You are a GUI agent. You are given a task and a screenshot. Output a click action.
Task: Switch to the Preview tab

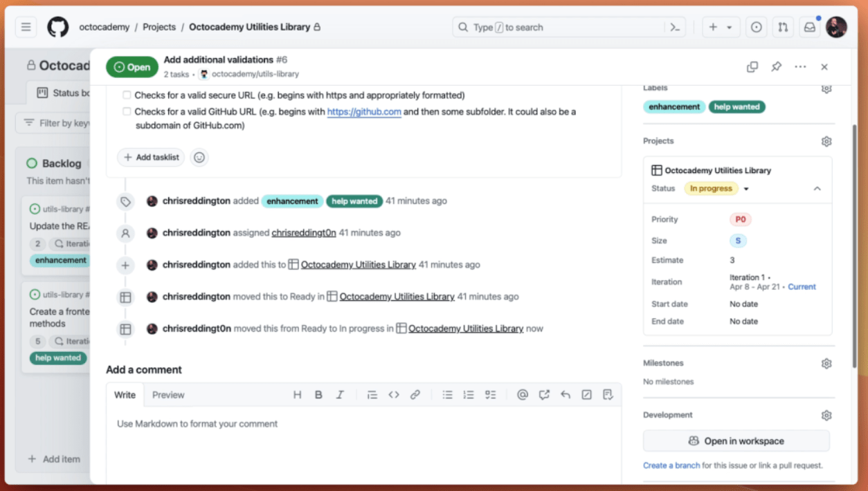[x=168, y=395]
